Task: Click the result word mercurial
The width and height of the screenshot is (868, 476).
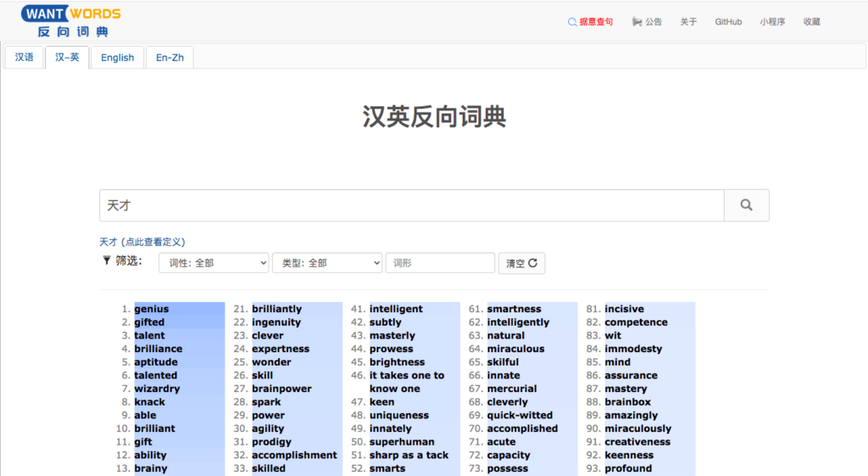Action: (x=511, y=389)
